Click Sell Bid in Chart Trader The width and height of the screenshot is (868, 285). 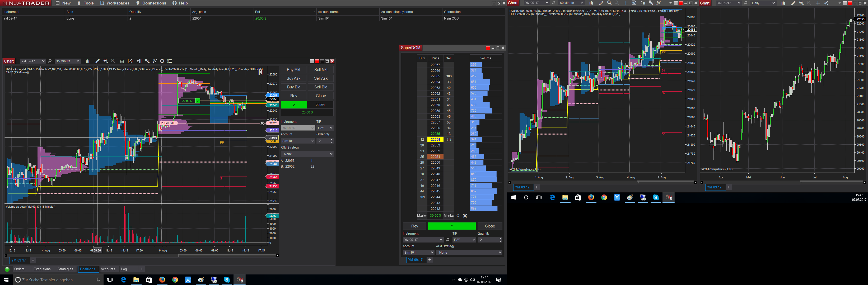point(321,87)
